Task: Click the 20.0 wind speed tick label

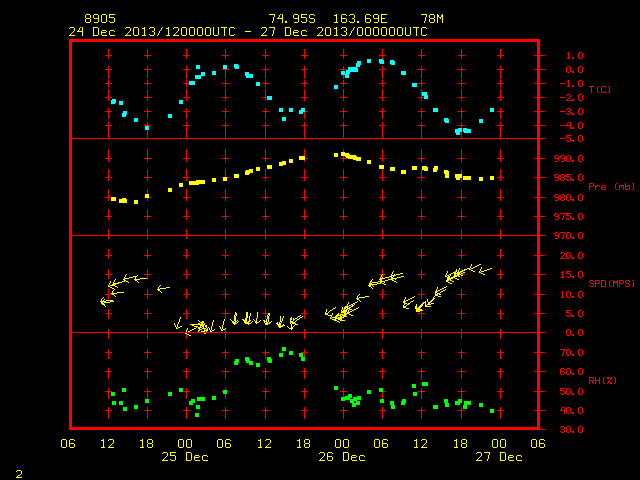Action: (571, 256)
